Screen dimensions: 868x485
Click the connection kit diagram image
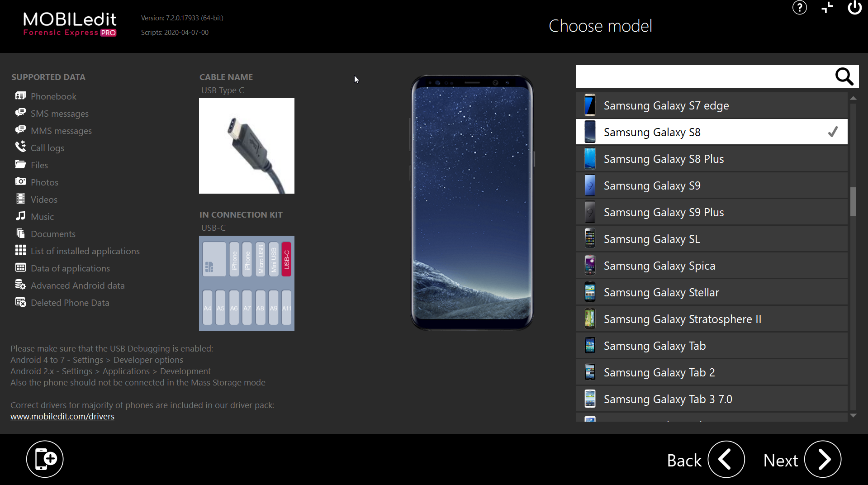tap(247, 283)
